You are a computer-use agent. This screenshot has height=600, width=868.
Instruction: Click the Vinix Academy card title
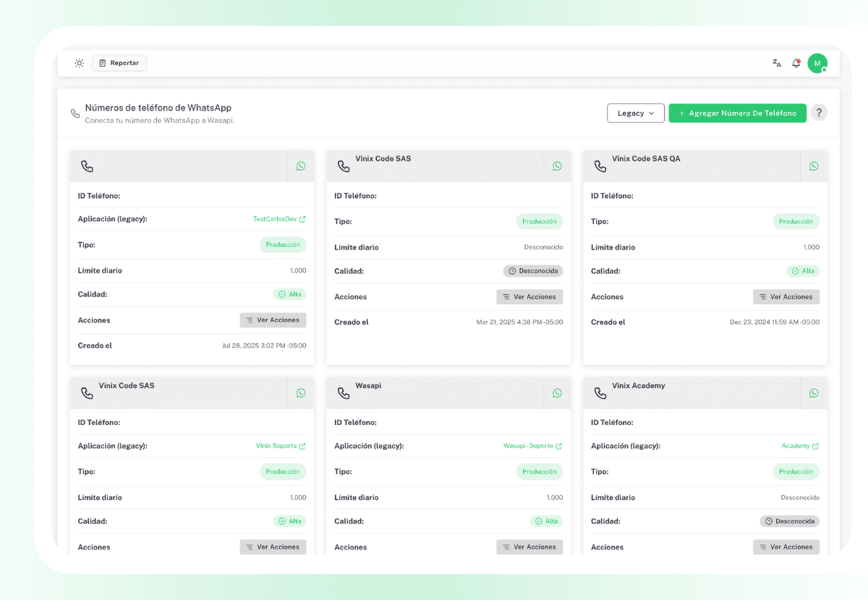point(639,385)
